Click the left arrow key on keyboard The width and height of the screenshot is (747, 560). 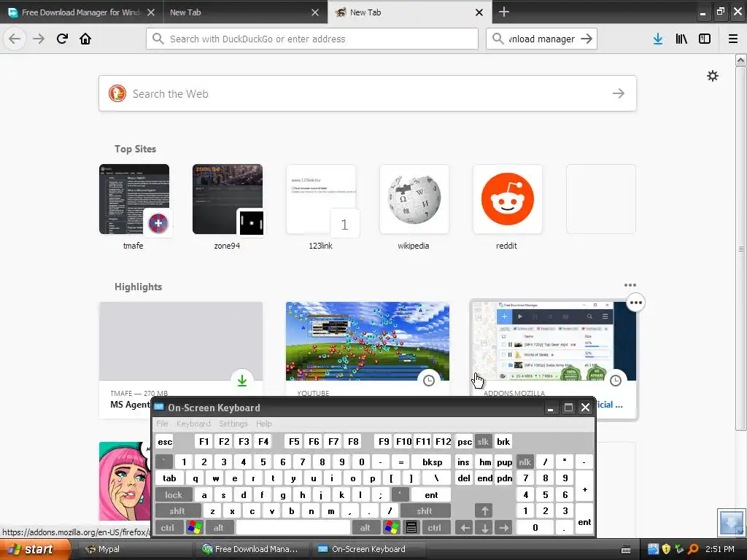465,528
